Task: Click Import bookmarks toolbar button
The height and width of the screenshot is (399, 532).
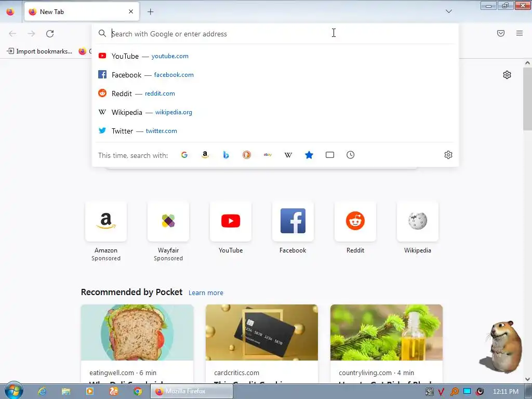Action: coord(39,51)
